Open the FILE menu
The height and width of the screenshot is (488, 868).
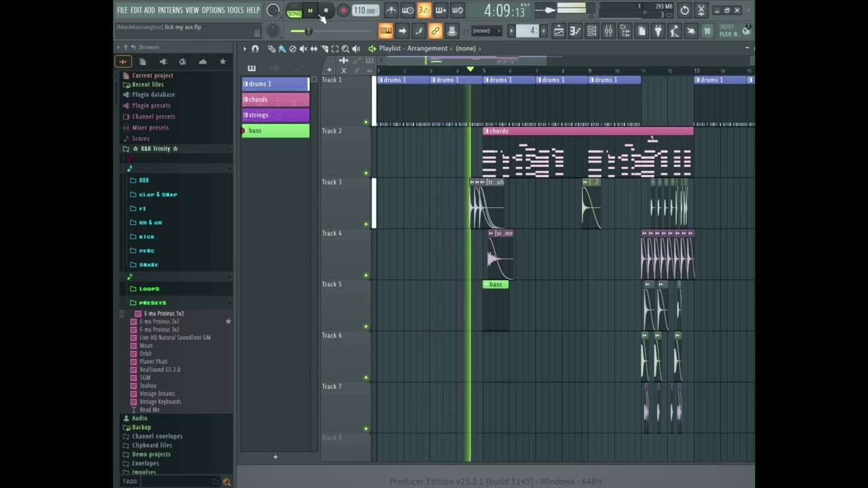[122, 10]
